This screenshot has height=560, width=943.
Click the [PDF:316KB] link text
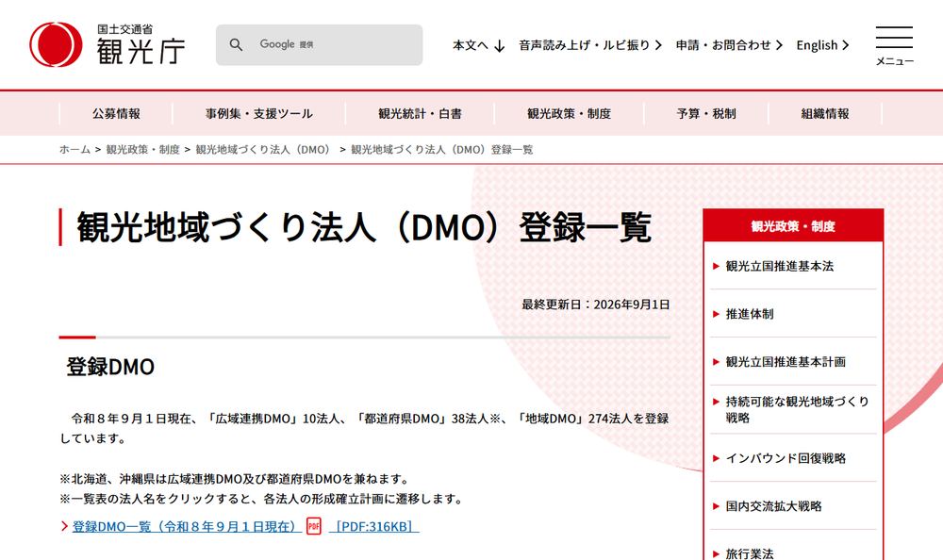point(374,526)
